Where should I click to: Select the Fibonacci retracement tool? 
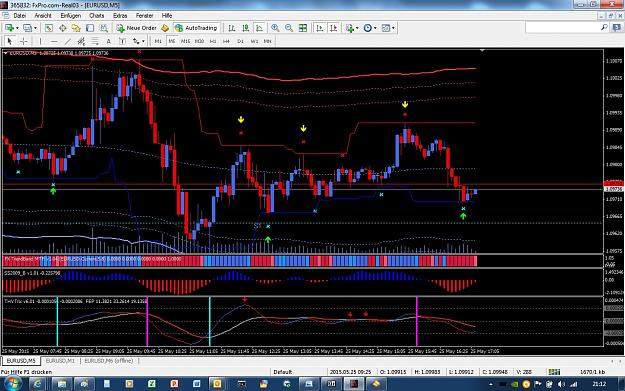(x=95, y=41)
